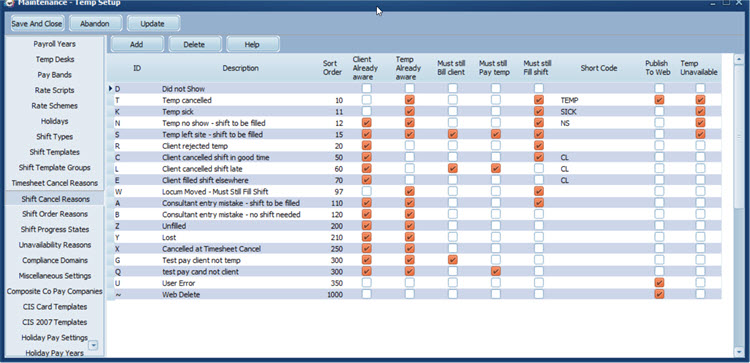Uncheck Client Already aware for Client rejected temp
This screenshot has height=363, width=750.
tap(366, 145)
